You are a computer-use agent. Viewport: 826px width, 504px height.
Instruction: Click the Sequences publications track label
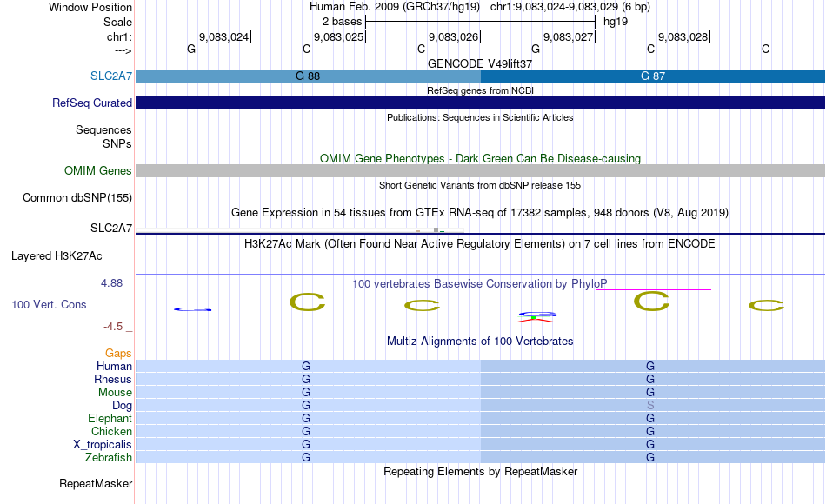(x=103, y=129)
